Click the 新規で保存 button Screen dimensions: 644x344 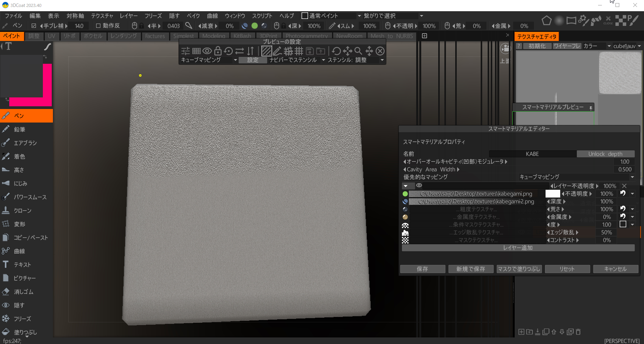(470, 269)
